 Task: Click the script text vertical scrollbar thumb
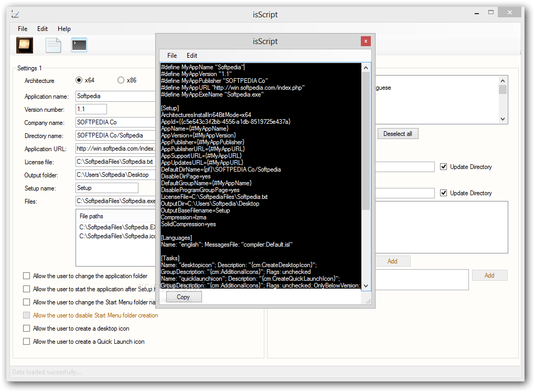(366, 141)
